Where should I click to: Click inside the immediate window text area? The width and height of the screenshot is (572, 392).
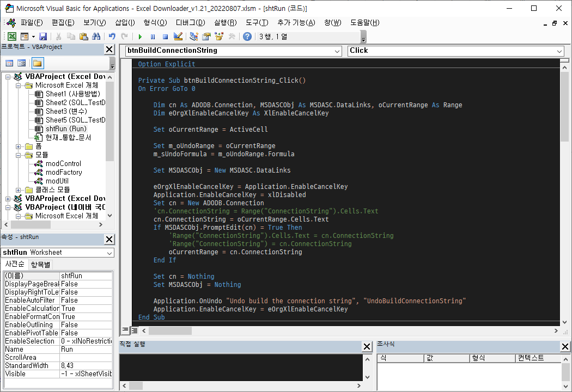(241, 367)
